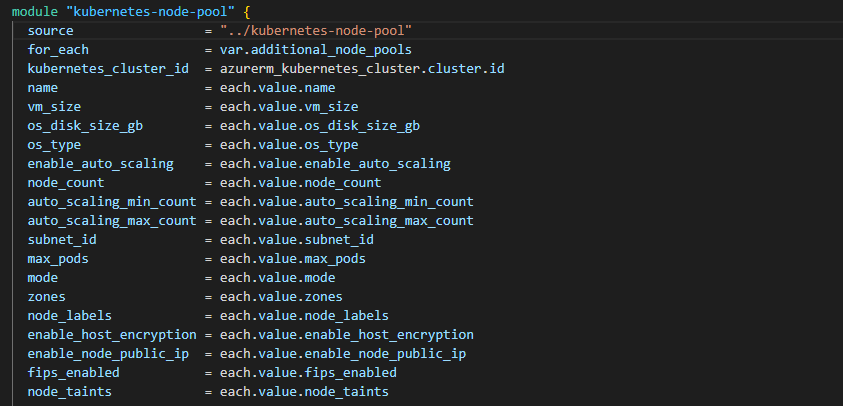Click each.value.node_count value
This screenshot has width=843, height=406.
(x=300, y=183)
